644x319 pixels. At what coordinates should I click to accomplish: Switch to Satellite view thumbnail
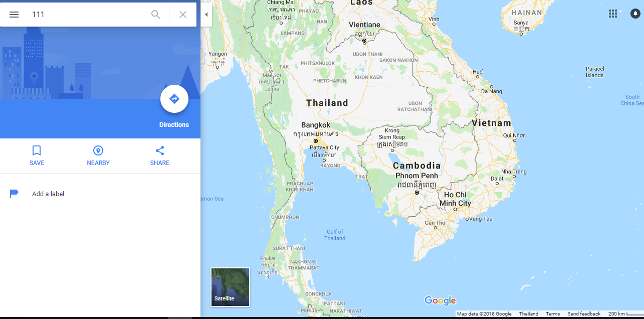click(x=230, y=287)
